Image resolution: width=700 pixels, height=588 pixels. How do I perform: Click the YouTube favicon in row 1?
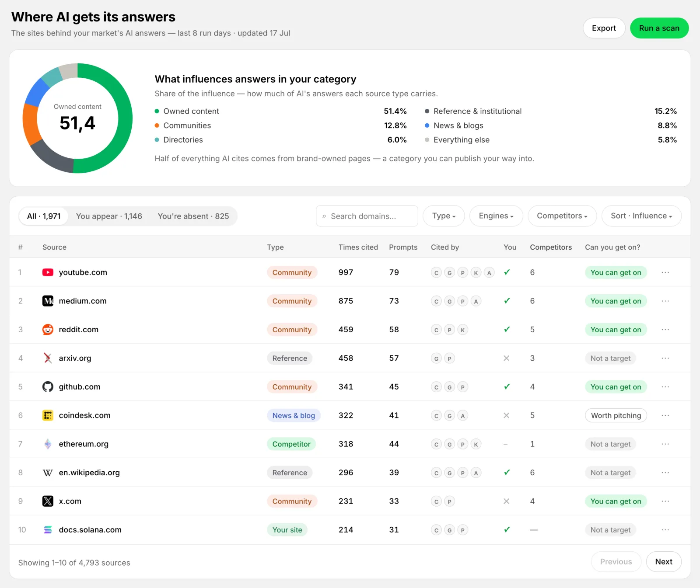[48, 272]
